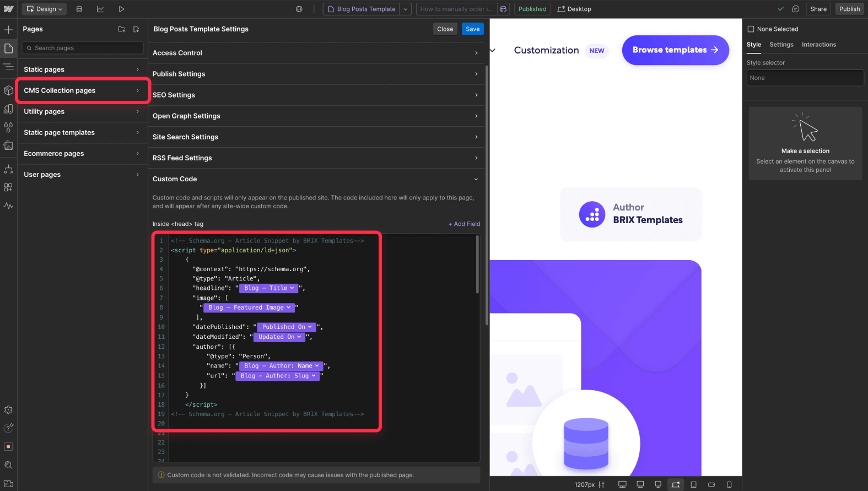This screenshot has height=491, width=868.
Task: Expand the Site Search Settings section
Action: 316,137
